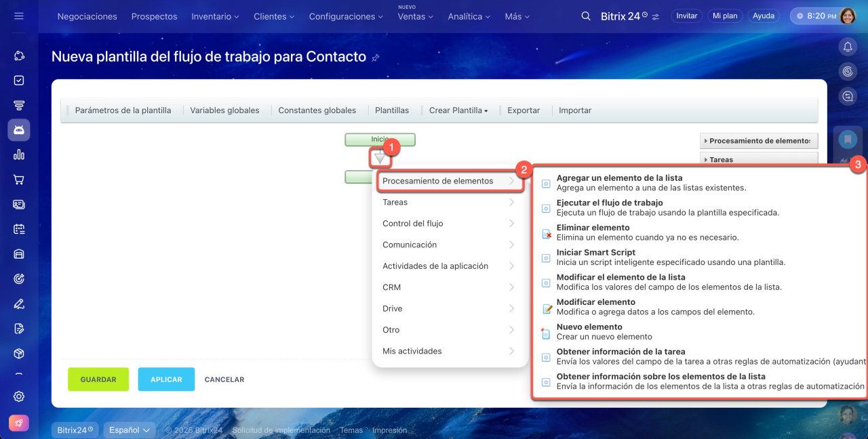
Task: Click the green GUARDAR button
Action: click(98, 379)
